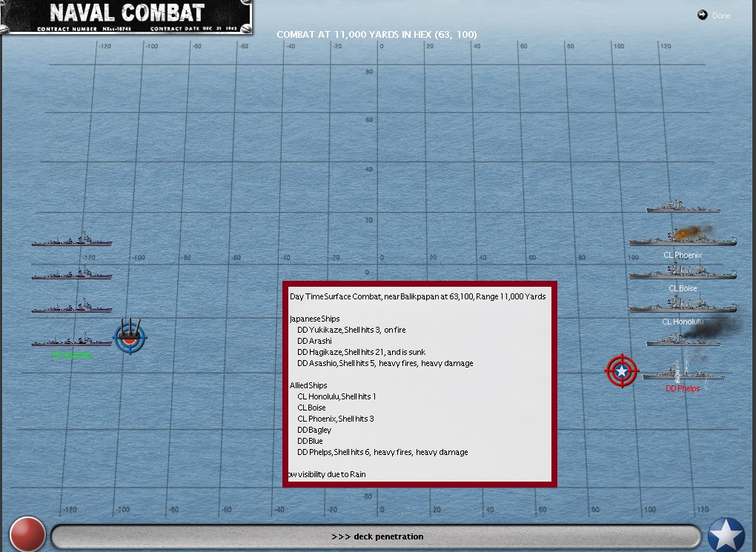Click the white star emblem button at bottom right

[726, 535]
